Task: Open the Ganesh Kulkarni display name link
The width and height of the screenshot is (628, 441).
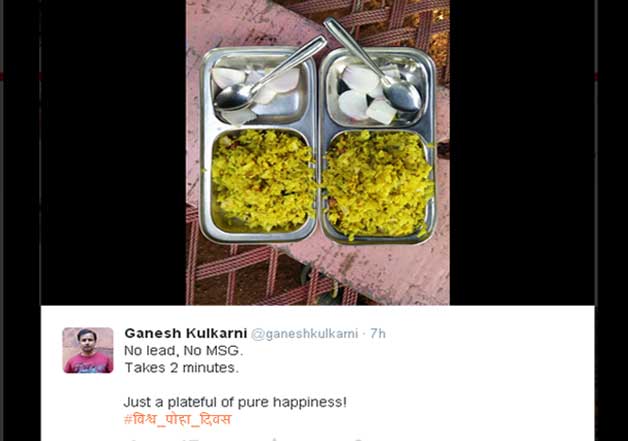Action: pos(185,333)
